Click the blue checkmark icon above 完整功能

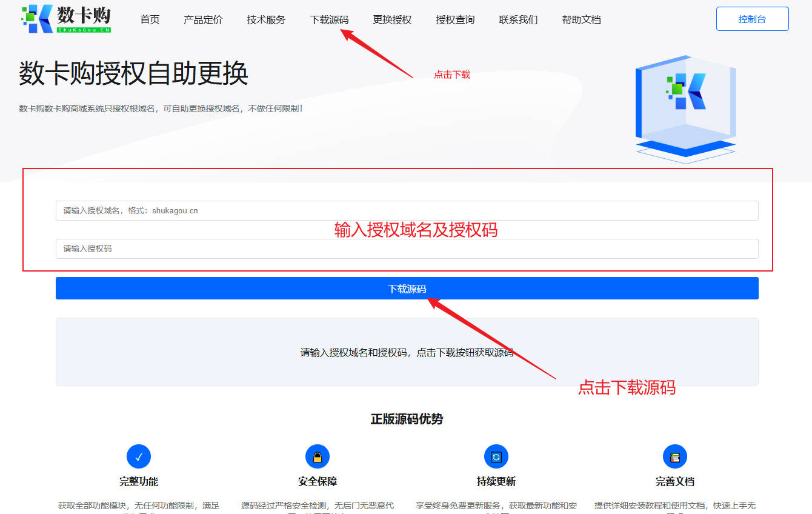139,456
